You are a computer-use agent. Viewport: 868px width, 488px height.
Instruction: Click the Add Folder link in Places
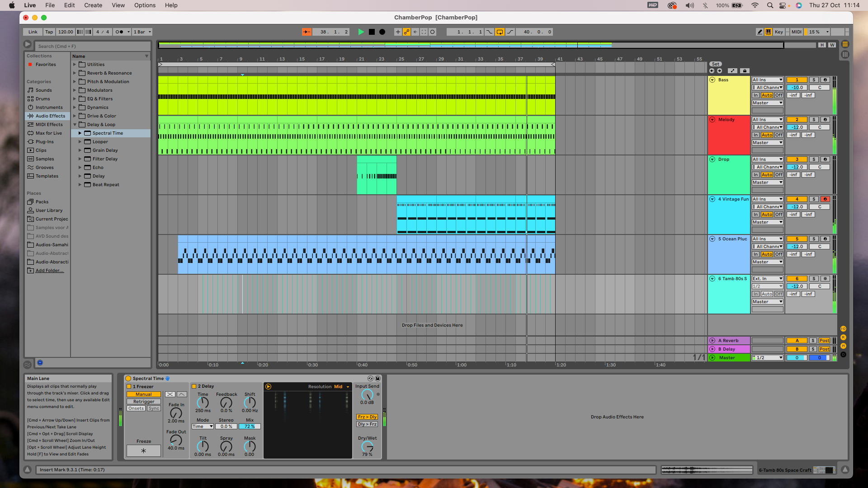tap(50, 271)
